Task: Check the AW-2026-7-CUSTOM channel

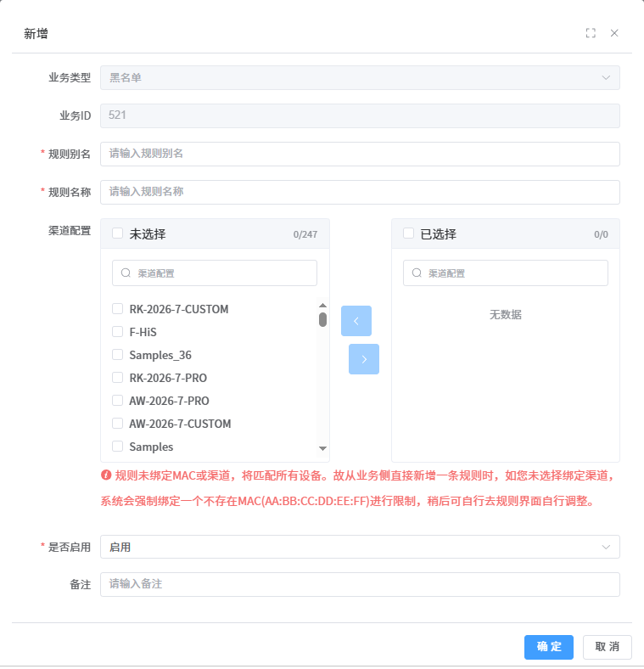Action: click(117, 424)
